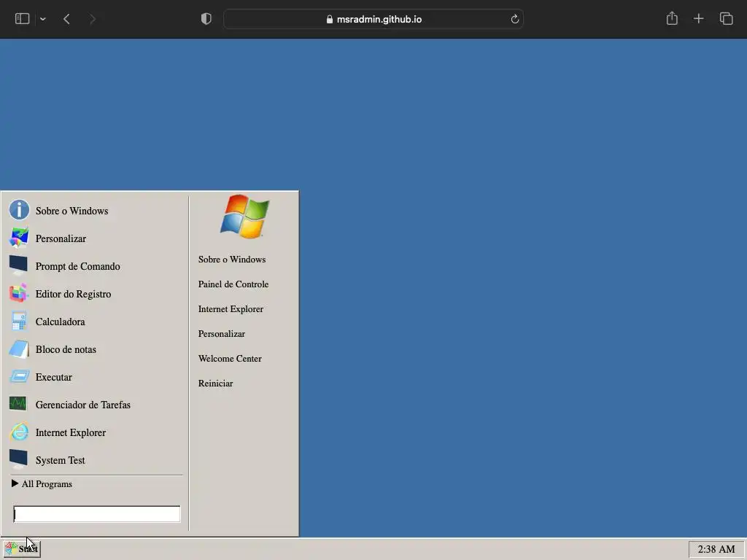747x560 pixels.
Task: Choose Painel de Controle in right column
Action: (x=233, y=284)
